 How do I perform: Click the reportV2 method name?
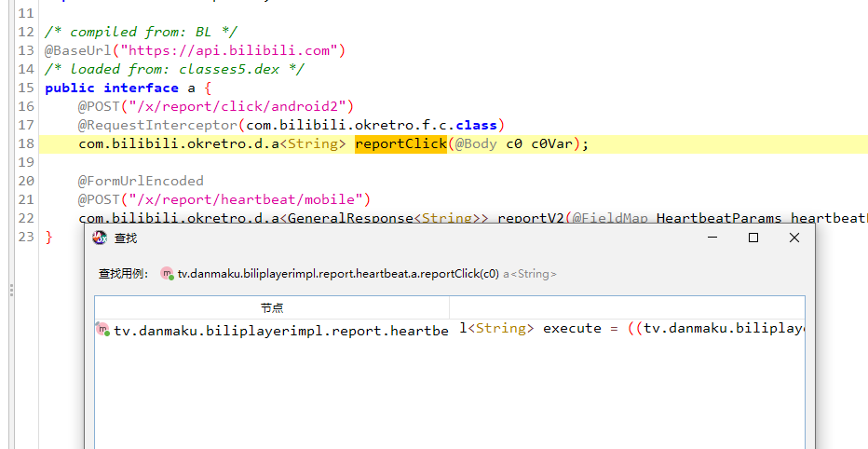coord(530,218)
